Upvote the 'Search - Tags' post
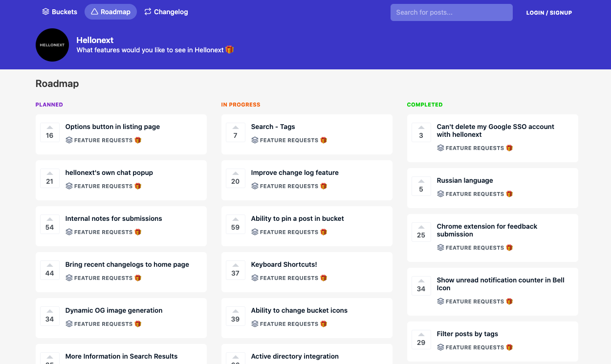Image resolution: width=611 pixels, height=364 pixels. 236,132
